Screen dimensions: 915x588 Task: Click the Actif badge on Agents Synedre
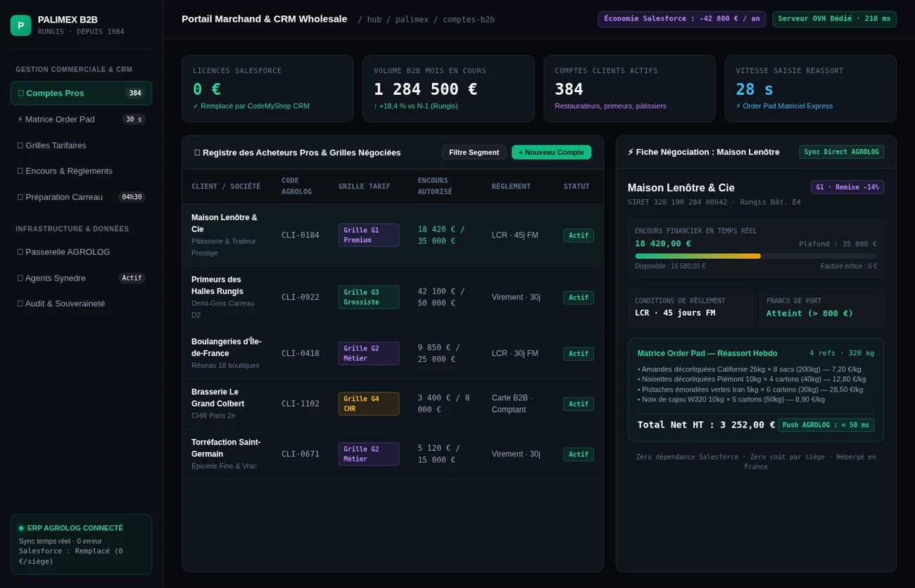point(132,277)
